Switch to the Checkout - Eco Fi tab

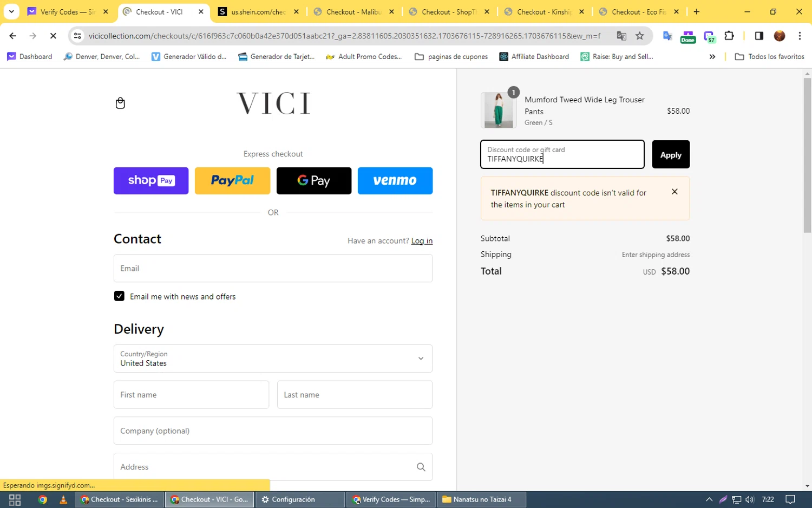pos(639,12)
